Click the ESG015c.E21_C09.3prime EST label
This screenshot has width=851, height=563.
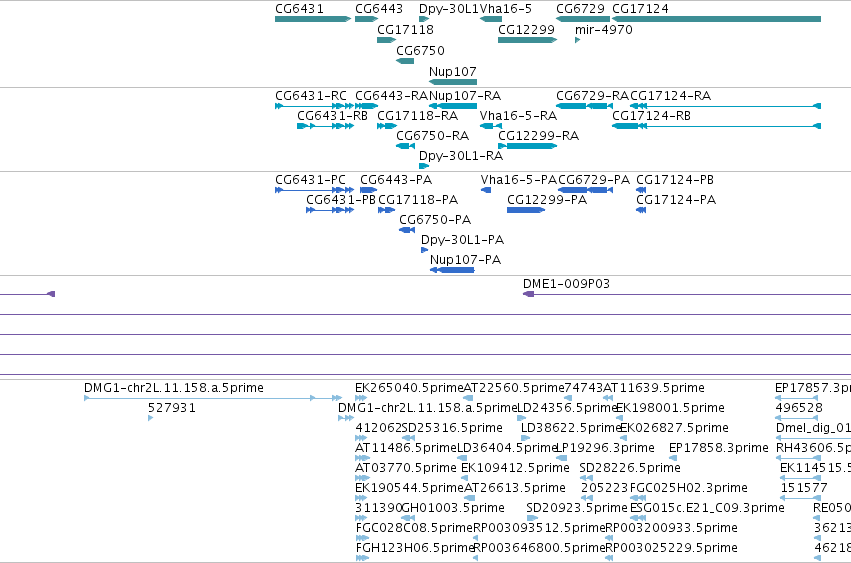point(707,508)
